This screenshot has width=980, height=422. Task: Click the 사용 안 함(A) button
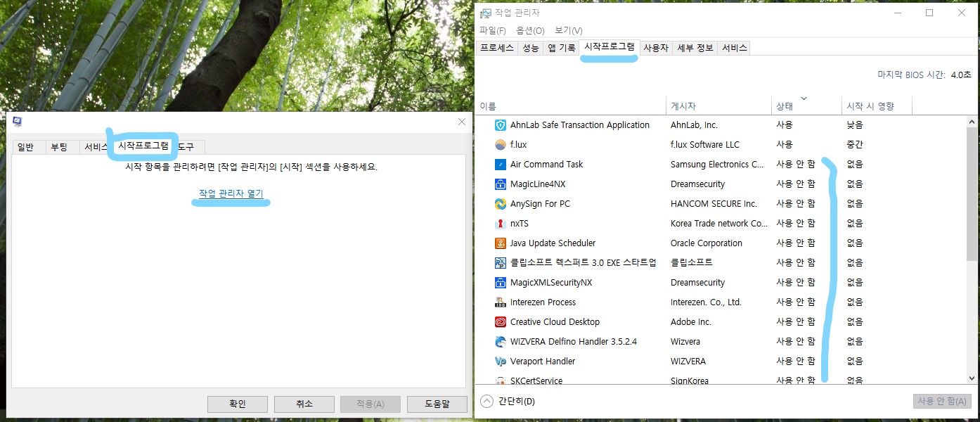point(942,401)
